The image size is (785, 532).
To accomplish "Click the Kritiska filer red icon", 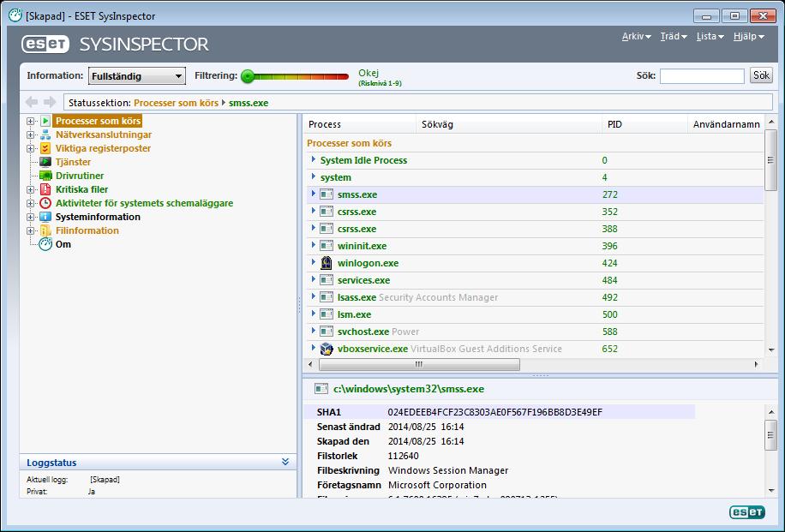I will coord(45,189).
